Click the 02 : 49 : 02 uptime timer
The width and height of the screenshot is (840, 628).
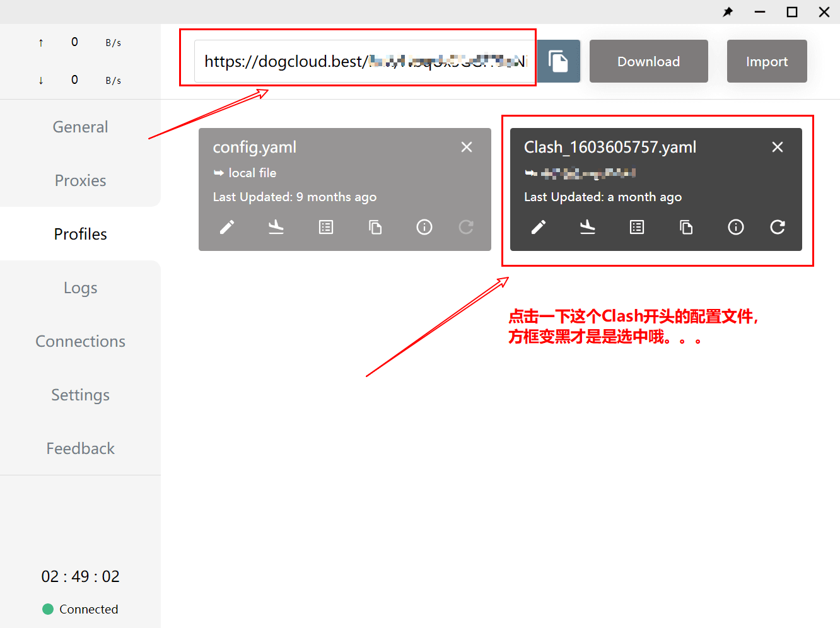coord(80,576)
